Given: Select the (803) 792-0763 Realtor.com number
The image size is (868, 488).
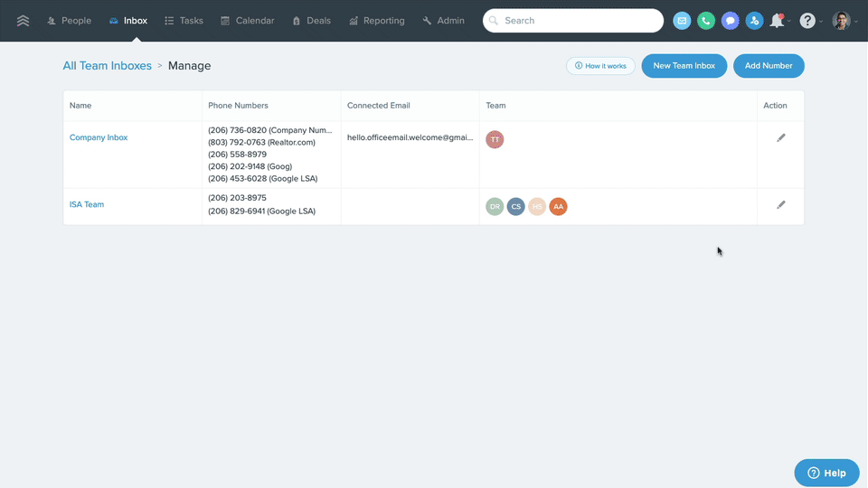Looking at the screenshot, I should 262,142.
